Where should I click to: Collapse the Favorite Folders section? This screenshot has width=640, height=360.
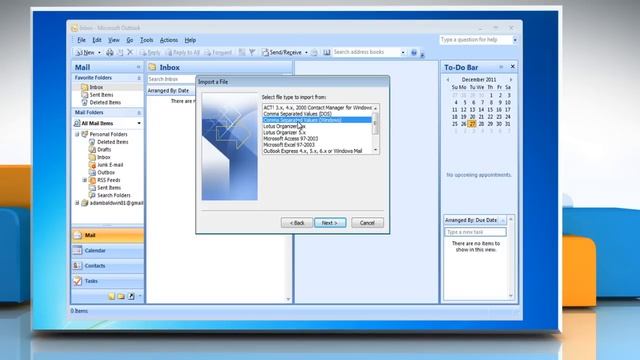pyautogui.click(x=139, y=78)
